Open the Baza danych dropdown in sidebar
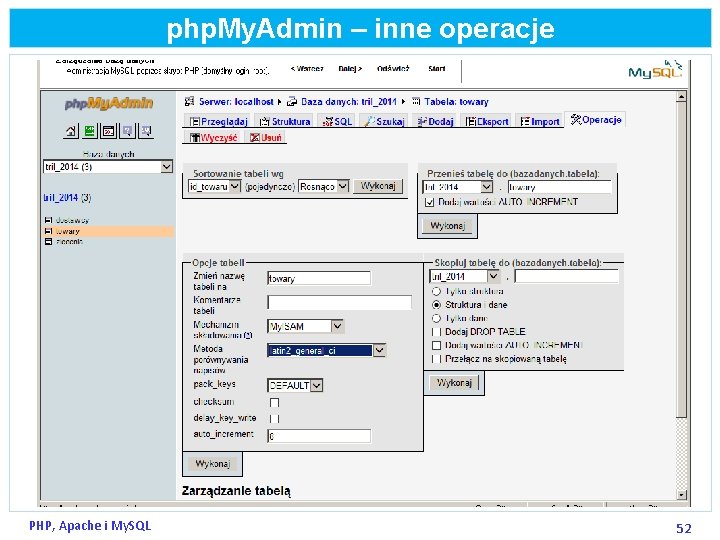The image size is (720, 540). (x=107, y=167)
